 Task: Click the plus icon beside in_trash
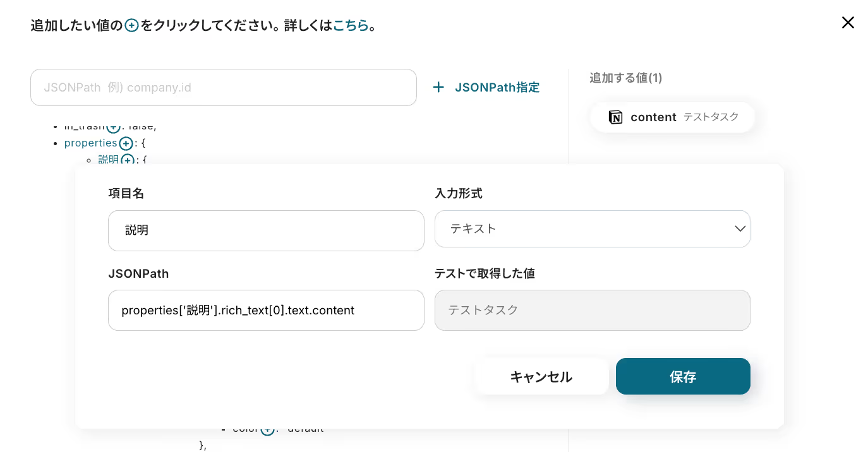coord(113,127)
